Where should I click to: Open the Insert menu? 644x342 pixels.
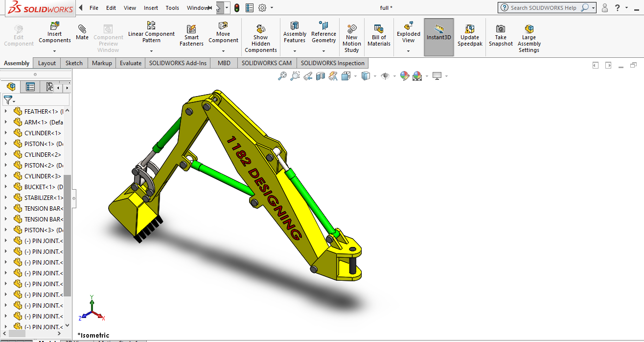pyautogui.click(x=151, y=8)
